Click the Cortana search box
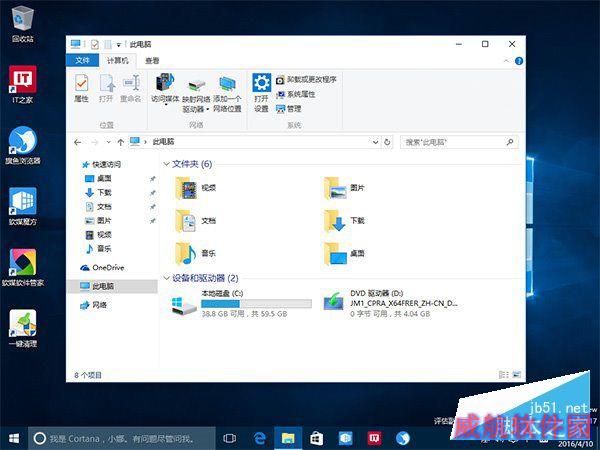The width and height of the screenshot is (600, 450). click(x=122, y=439)
